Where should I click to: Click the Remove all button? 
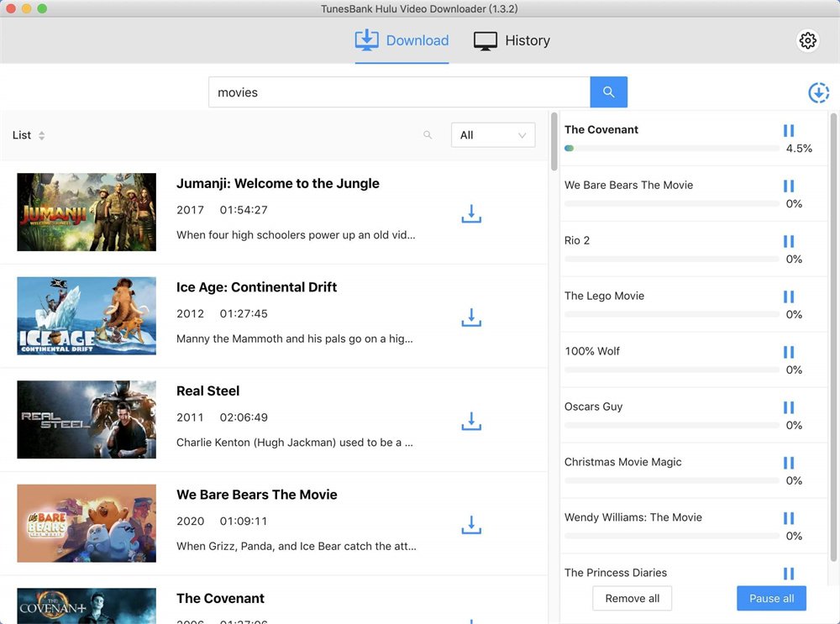pyautogui.click(x=633, y=598)
